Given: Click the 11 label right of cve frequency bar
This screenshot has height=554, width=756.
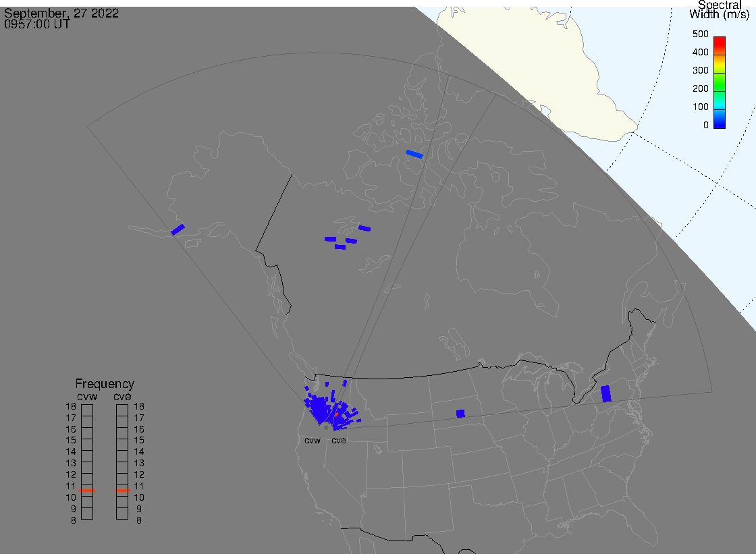Looking at the screenshot, I should tap(139, 486).
